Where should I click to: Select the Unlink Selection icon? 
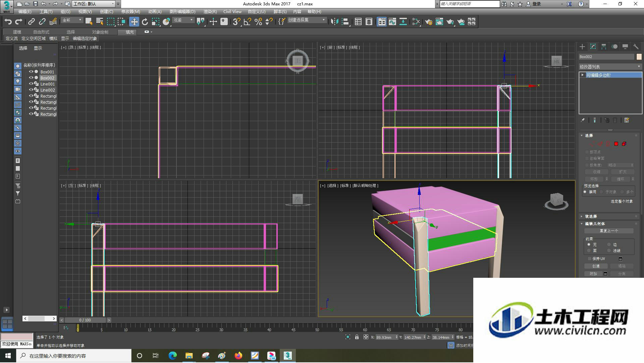pos(42,22)
